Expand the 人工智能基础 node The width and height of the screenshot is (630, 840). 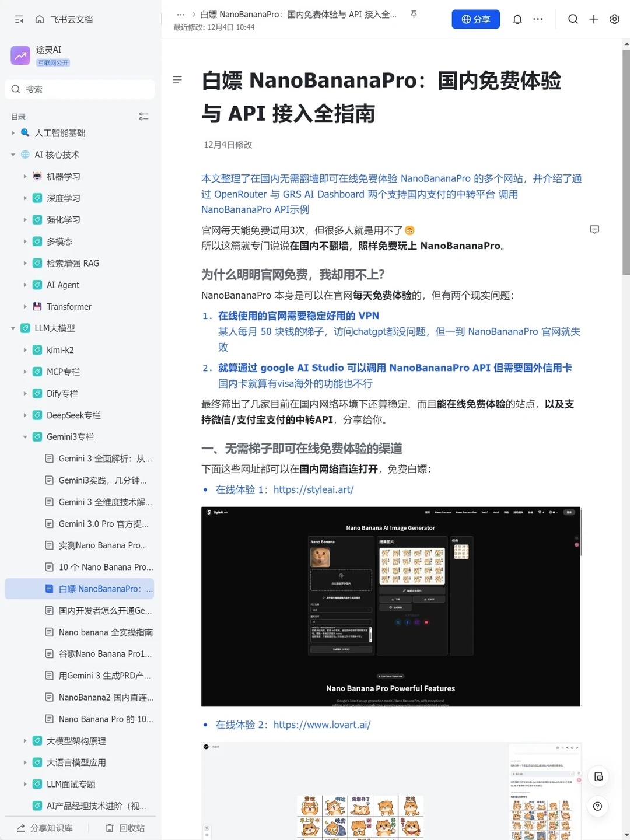pos(13,133)
